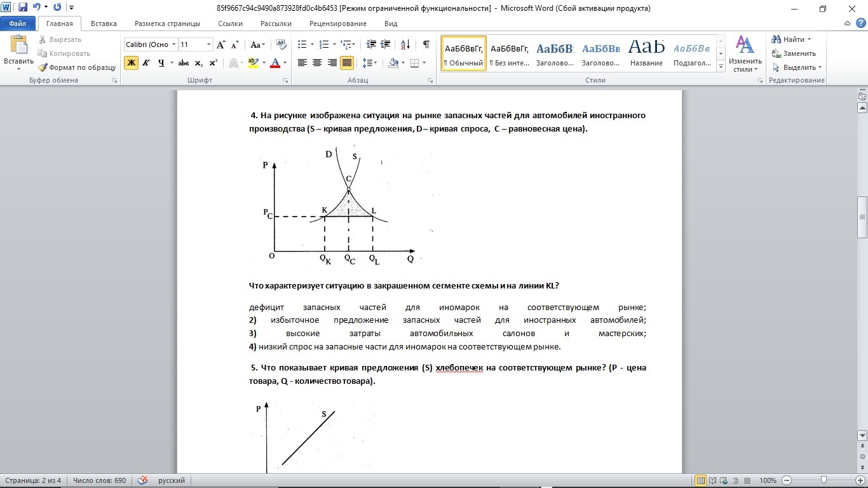Decrease font size with shrink font icon
868x488 pixels.
tap(234, 44)
